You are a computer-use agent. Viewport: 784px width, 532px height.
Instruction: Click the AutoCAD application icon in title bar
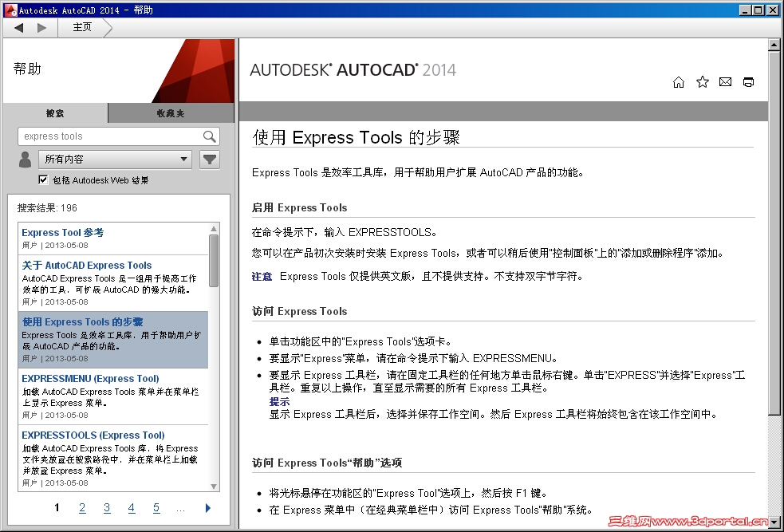tap(10, 10)
